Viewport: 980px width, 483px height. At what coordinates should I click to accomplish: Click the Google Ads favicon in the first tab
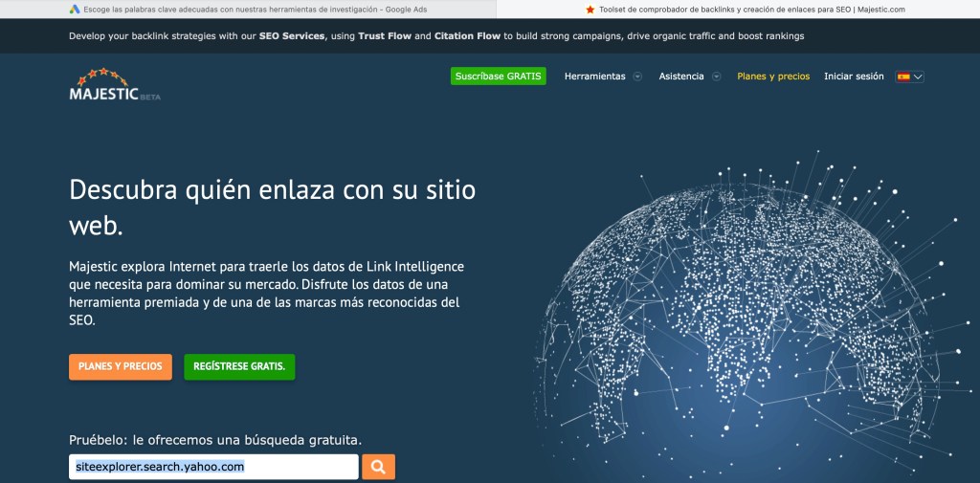point(74,9)
